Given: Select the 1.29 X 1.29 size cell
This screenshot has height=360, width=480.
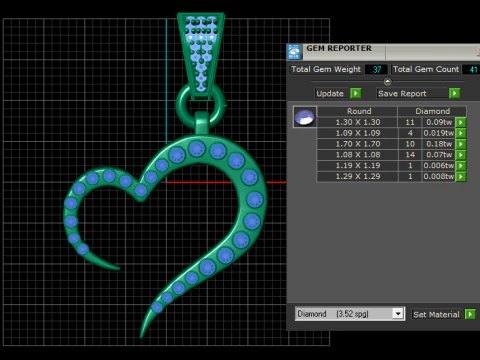Looking at the screenshot, I should [x=357, y=176].
